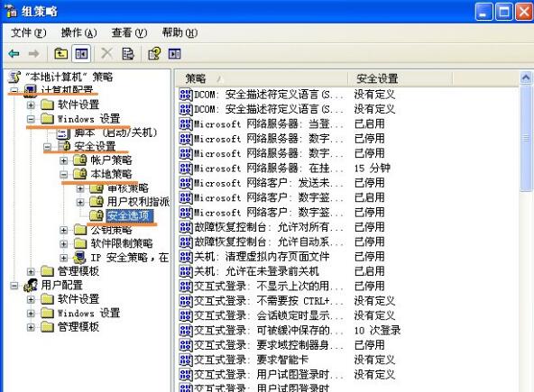Select Microsoft 网络客户: 发送未 policy
The height and width of the screenshot is (392, 534).
click(x=261, y=183)
